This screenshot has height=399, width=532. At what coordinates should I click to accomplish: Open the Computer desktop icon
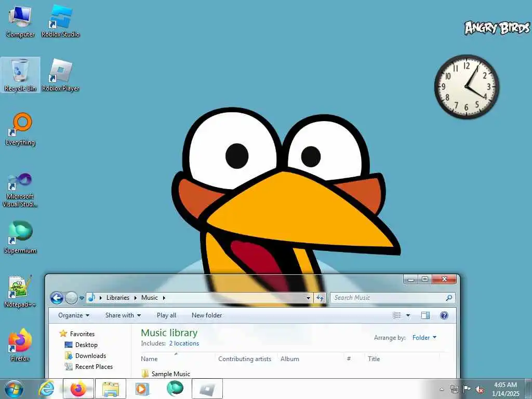[x=20, y=21]
